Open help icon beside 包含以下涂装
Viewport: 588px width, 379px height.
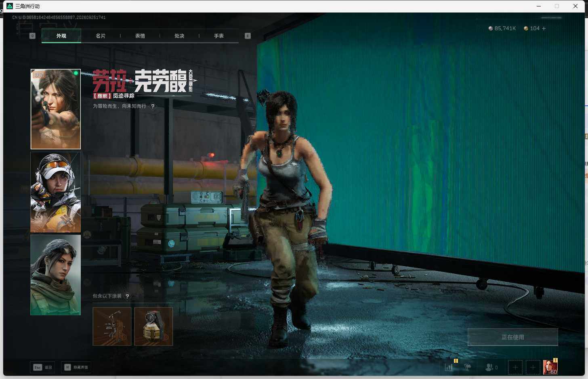(127, 296)
